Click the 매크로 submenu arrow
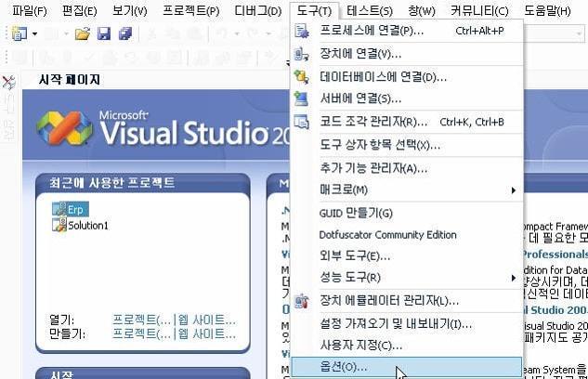Viewport: 588px width, 379px height. 514,190
